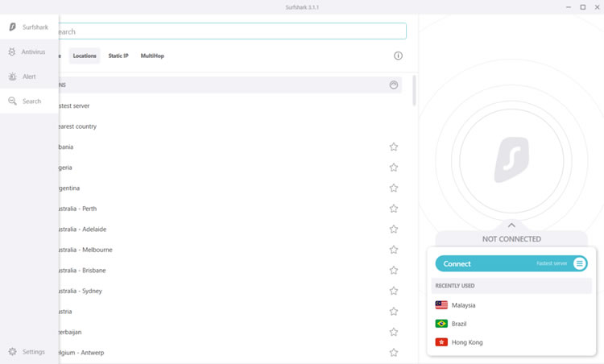Favorite Argentina with its star

393,188
